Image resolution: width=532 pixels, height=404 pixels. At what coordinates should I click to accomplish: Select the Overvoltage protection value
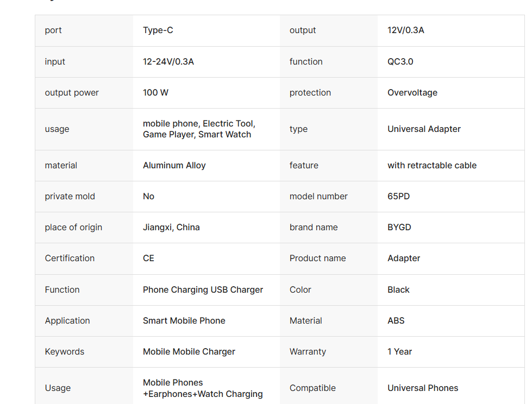pyautogui.click(x=412, y=92)
